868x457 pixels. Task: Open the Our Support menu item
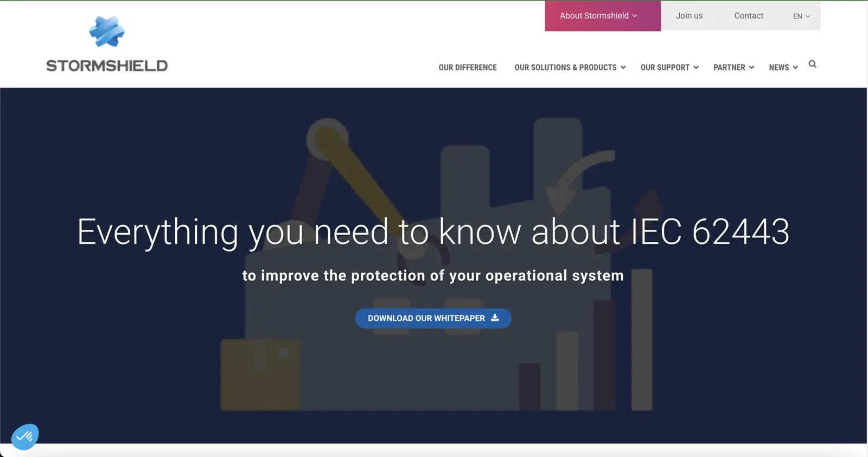[x=665, y=67]
